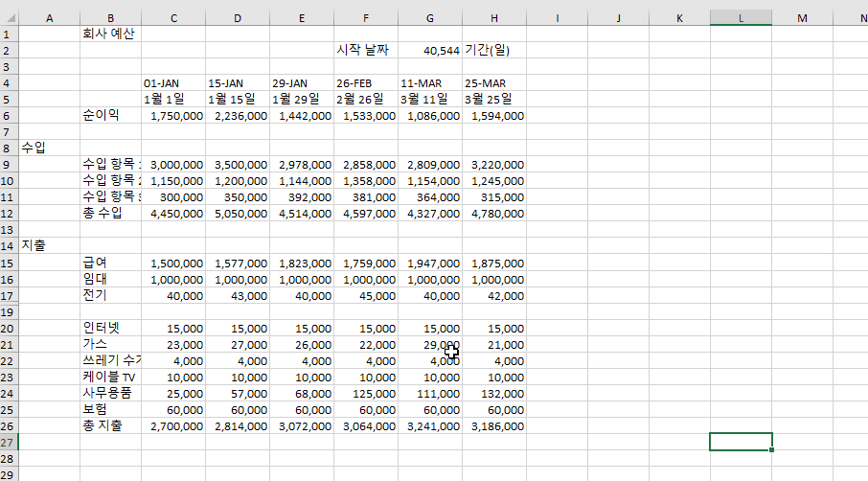Screen dimensions: 868x481
Task: Select total income 4,450,000
Action: (173, 213)
